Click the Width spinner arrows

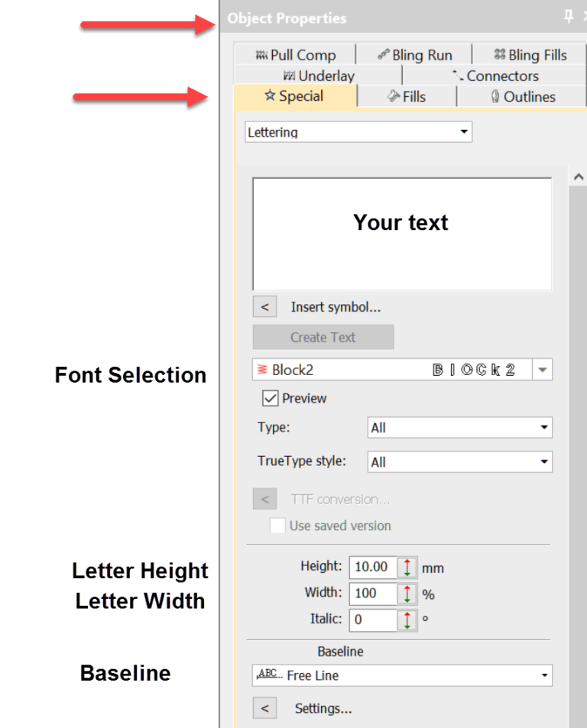coord(407,594)
